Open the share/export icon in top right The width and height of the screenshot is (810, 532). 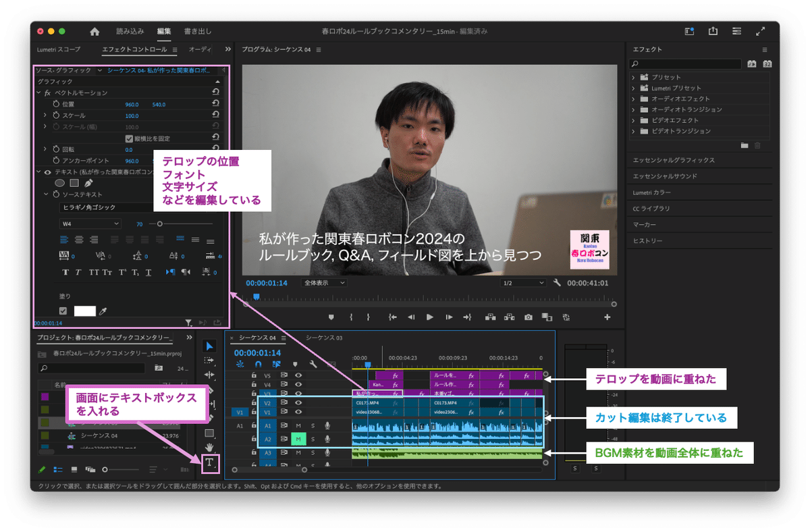point(713,31)
